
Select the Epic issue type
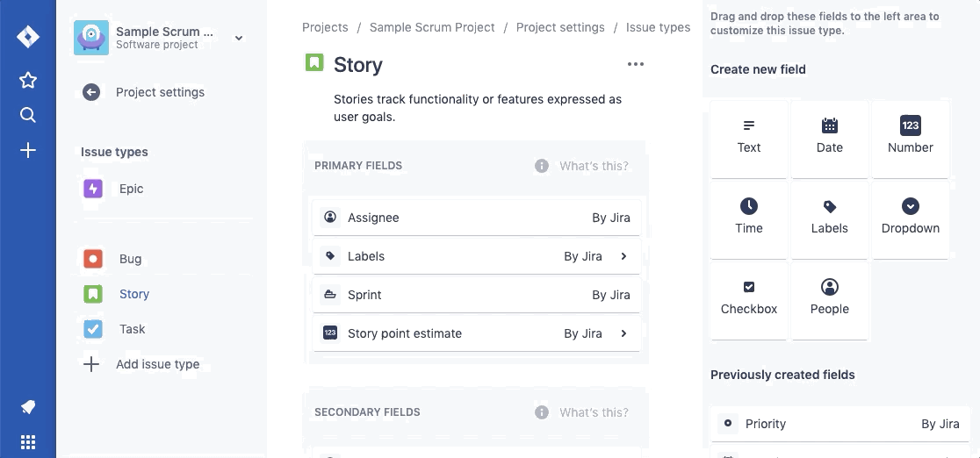click(131, 189)
